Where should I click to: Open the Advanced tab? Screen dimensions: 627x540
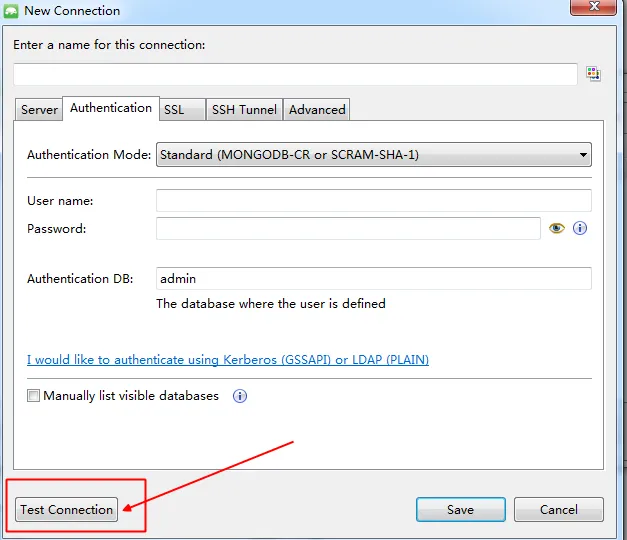pyautogui.click(x=317, y=110)
